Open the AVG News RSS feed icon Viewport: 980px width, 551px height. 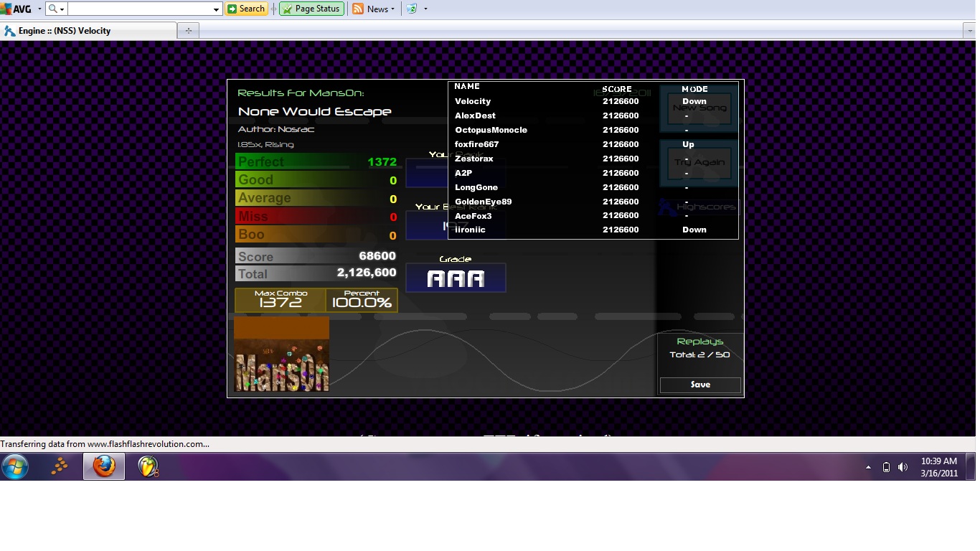click(358, 9)
